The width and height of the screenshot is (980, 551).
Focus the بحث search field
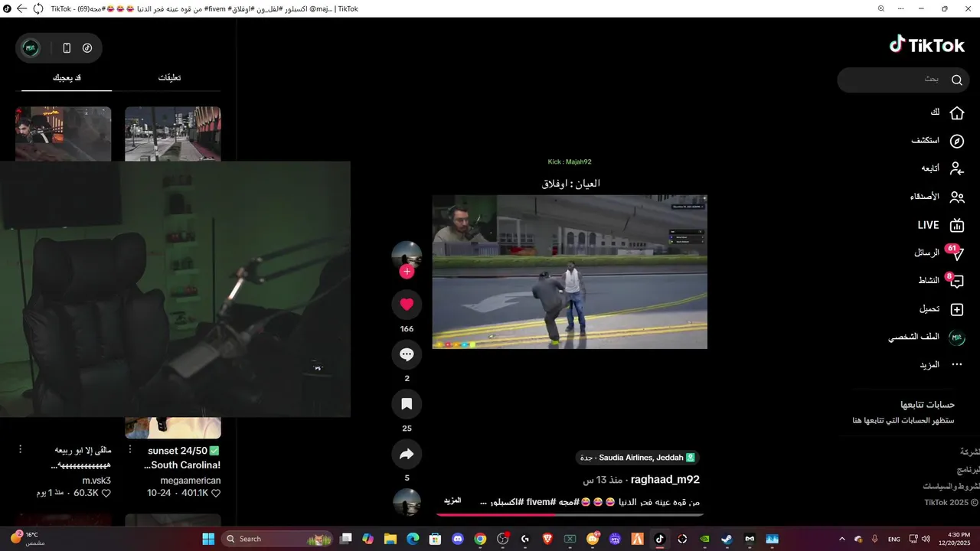903,80
